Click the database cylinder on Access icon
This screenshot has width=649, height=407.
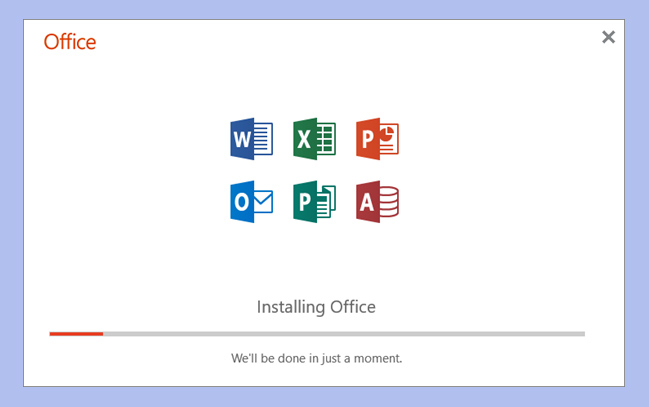[x=389, y=203]
